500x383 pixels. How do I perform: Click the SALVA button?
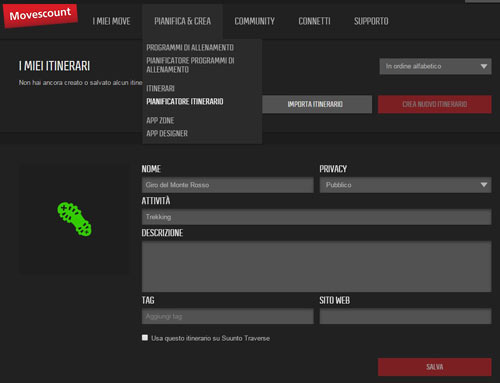(435, 367)
